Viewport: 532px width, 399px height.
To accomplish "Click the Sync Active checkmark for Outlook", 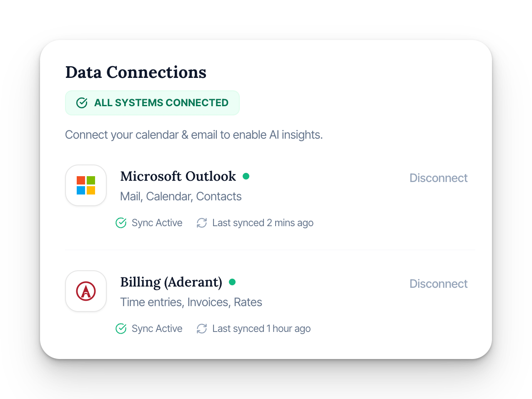I will (x=120, y=223).
